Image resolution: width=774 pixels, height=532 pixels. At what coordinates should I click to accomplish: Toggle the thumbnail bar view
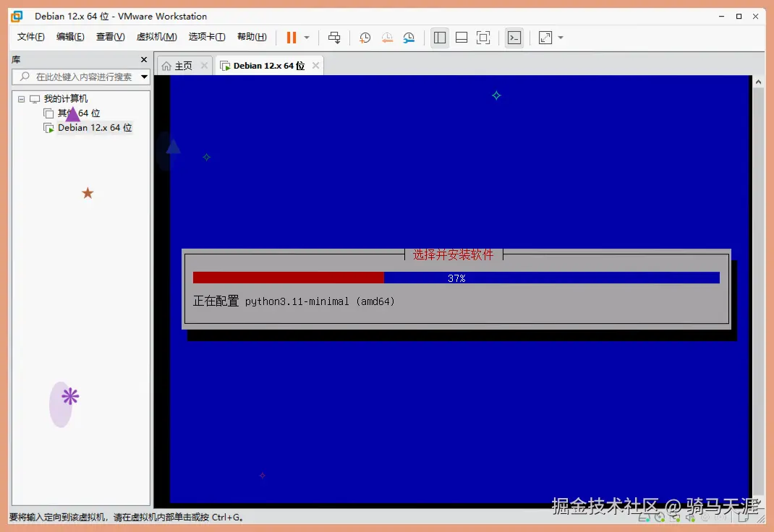(x=462, y=38)
